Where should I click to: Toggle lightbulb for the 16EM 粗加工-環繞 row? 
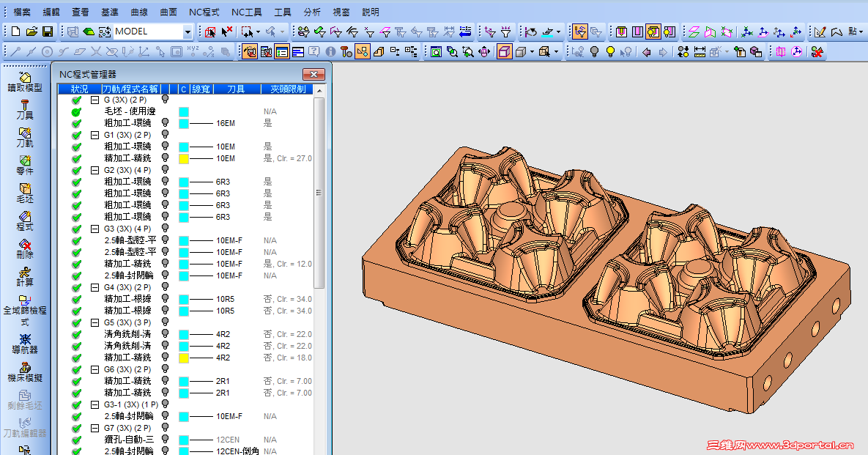(166, 123)
